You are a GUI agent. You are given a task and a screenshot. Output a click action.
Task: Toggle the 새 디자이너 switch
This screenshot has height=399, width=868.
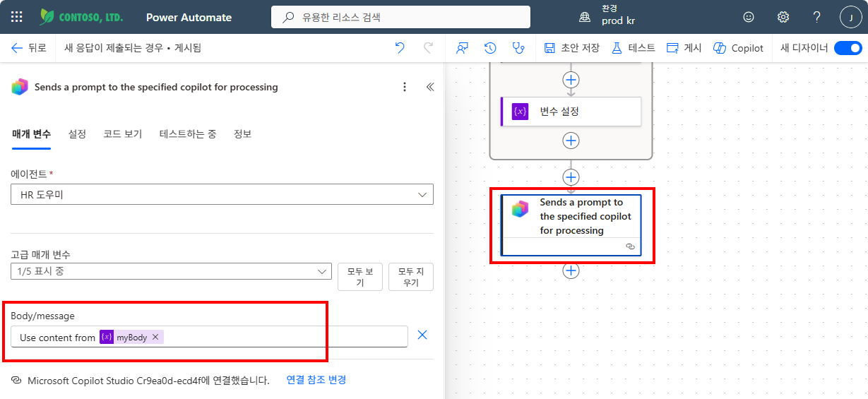[848, 48]
